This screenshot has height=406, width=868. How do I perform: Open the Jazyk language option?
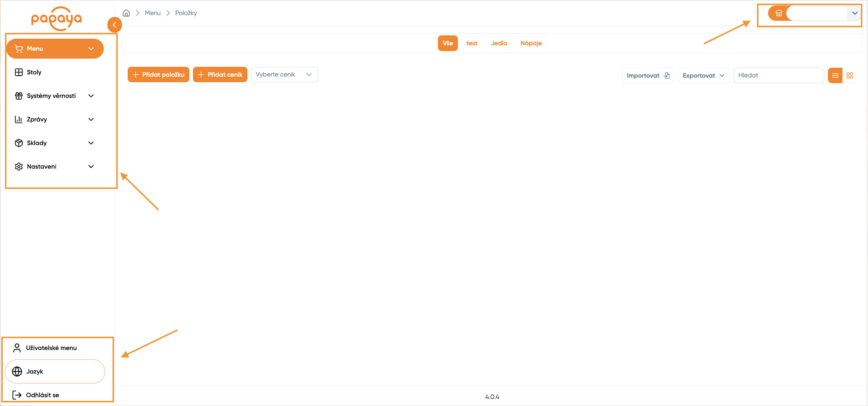pyautogui.click(x=55, y=371)
